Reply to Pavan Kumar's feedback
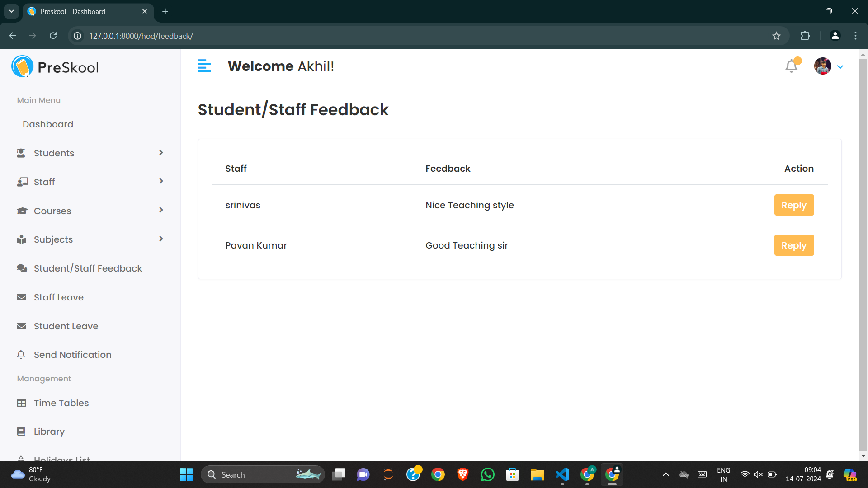 point(794,245)
